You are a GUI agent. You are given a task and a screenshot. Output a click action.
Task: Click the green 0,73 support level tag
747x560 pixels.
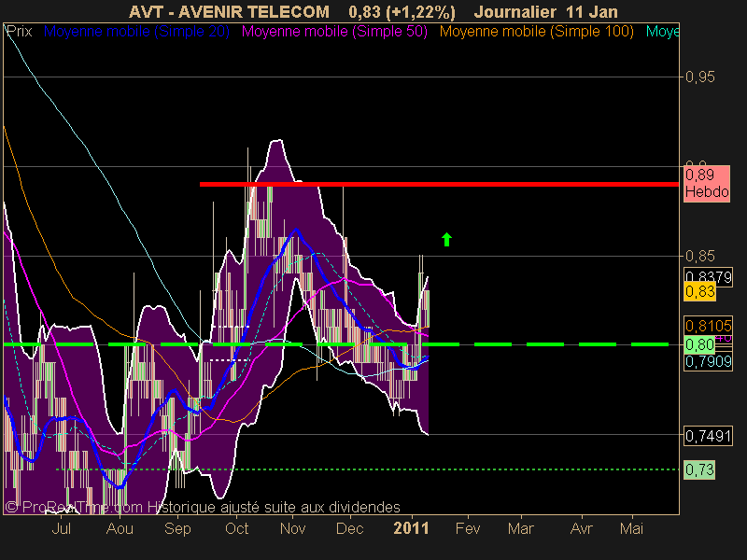699,470
